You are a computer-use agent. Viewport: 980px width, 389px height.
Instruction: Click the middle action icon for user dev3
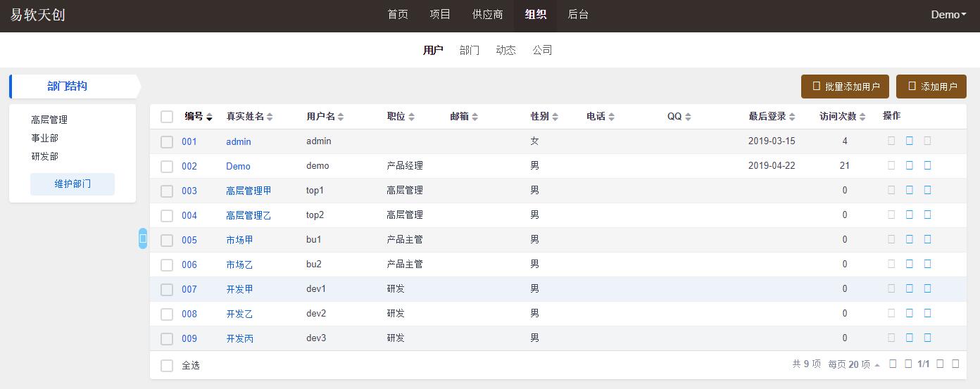910,338
